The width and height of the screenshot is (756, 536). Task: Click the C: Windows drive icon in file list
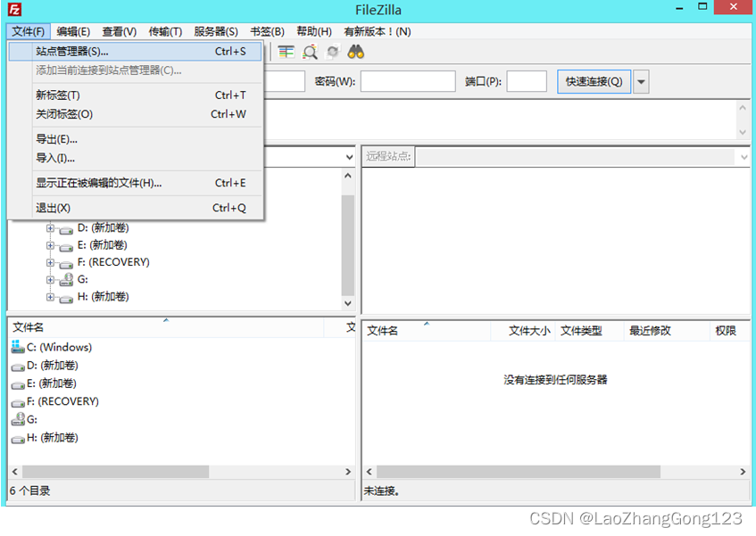pyautogui.click(x=18, y=347)
